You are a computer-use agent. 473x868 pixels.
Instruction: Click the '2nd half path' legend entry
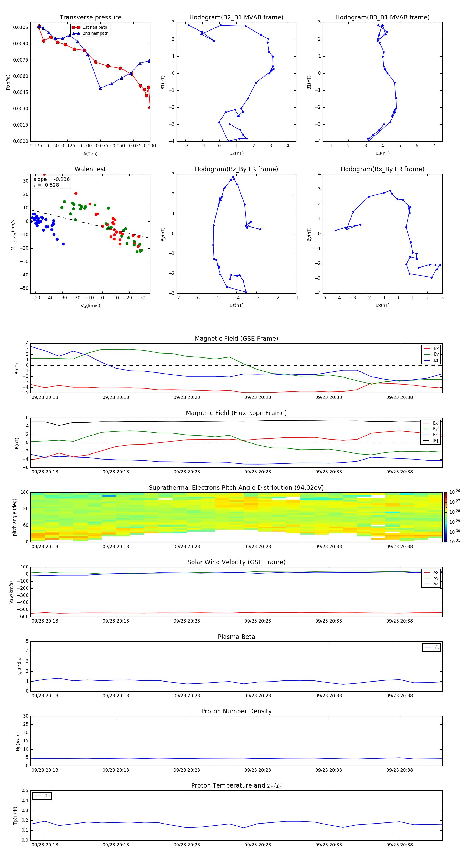(x=90, y=33)
